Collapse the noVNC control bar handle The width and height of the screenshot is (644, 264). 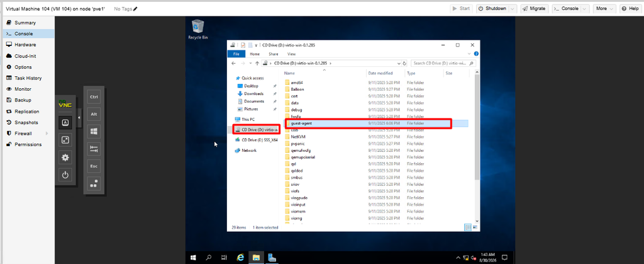pyautogui.click(x=79, y=118)
